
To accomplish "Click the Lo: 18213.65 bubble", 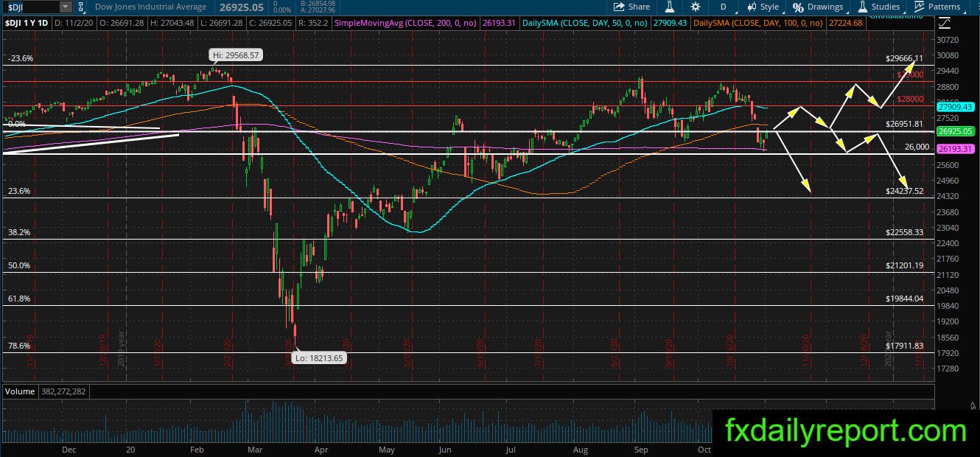I will 318,357.
